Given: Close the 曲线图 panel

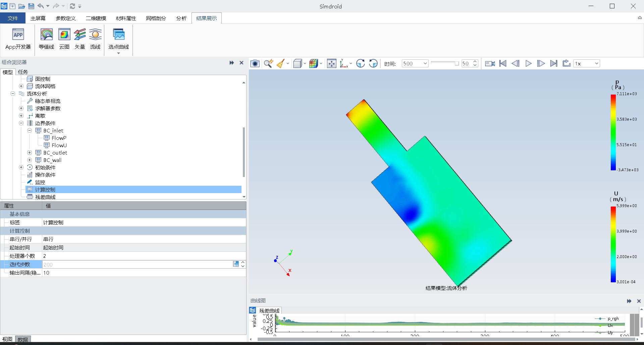Looking at the screenshot, I should coord(639,301).
